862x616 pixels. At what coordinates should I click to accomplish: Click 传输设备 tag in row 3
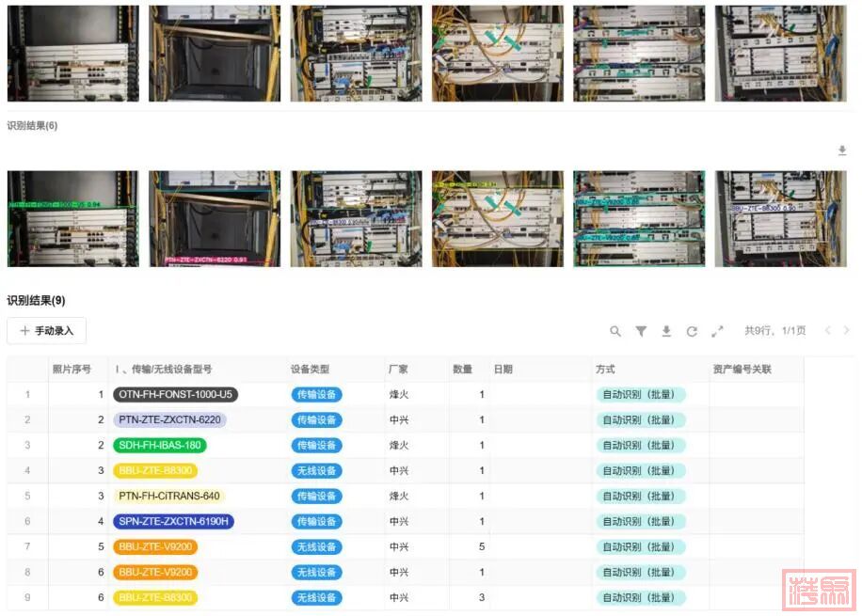pyautogui.click(x=316, y=446)
